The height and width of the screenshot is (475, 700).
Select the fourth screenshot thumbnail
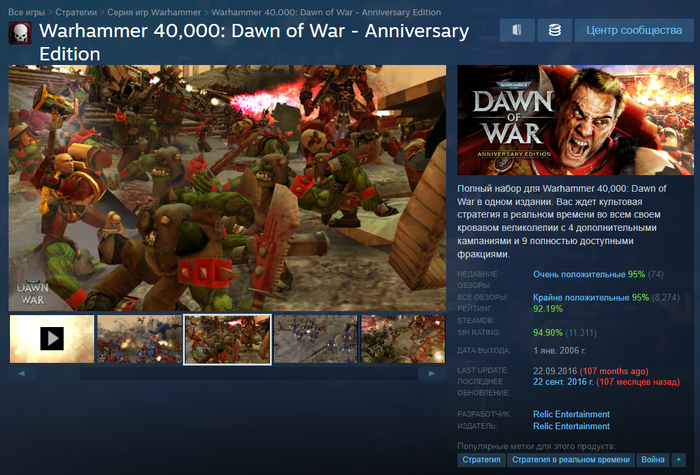pyautogui.click(x=315, y=339)
